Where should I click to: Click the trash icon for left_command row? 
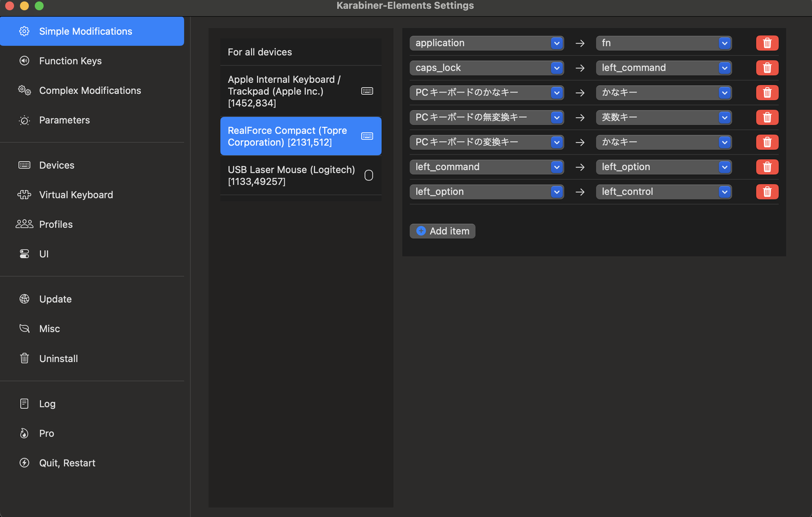pyautogui.click(x=767, y=167)
